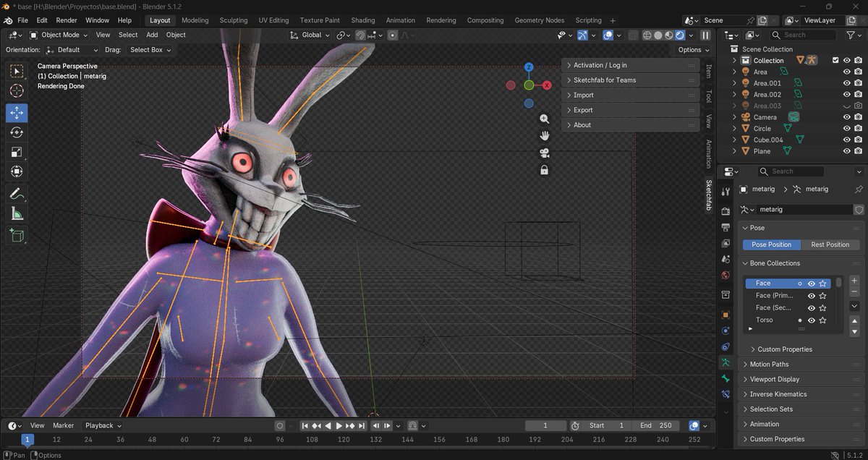Select the Select Box tool in toolbar
Screen dimensions: 868x460
pyautogui.click(x=17, y=71)
